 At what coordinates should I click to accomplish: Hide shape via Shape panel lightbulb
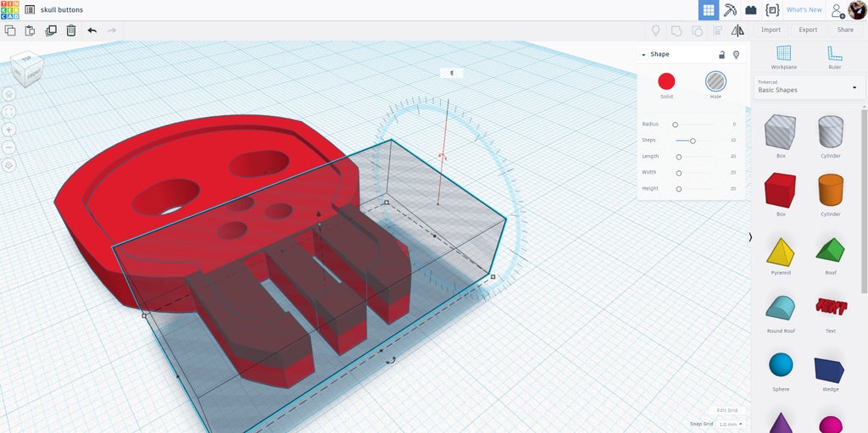coord(736,54)
